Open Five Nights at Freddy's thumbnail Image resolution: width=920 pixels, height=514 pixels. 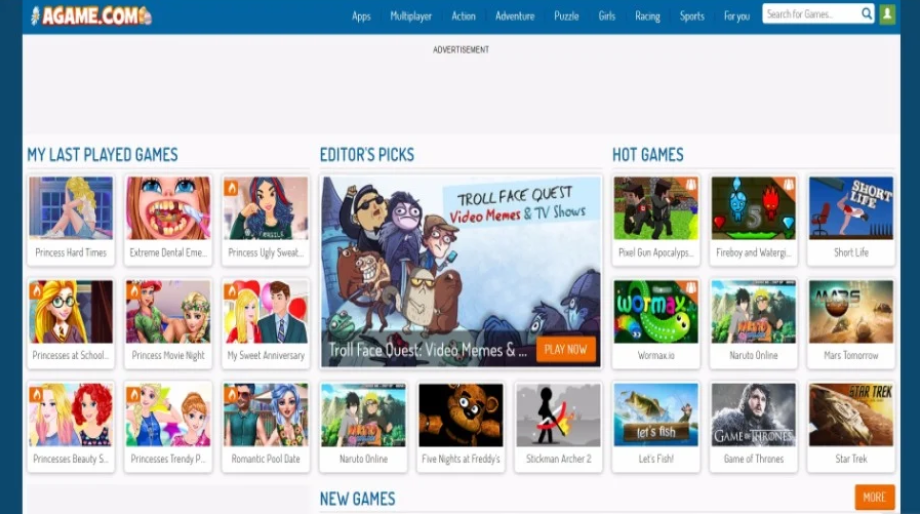click(461, 415)
